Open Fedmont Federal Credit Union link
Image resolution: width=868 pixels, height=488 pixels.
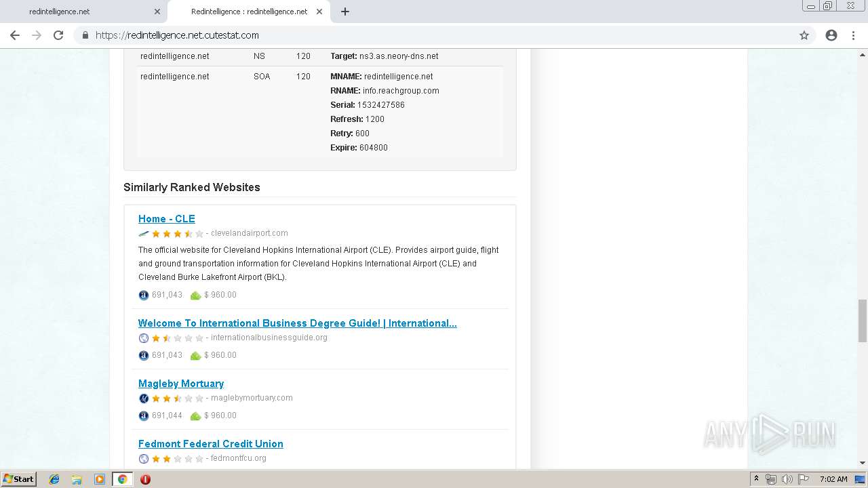(211, 444)
